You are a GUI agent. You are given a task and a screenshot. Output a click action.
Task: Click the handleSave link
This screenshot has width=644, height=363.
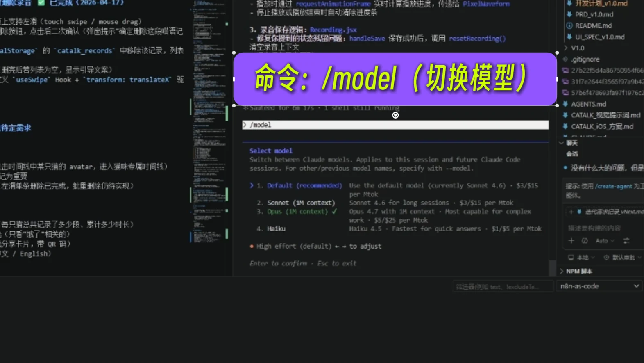coord(367,39)
